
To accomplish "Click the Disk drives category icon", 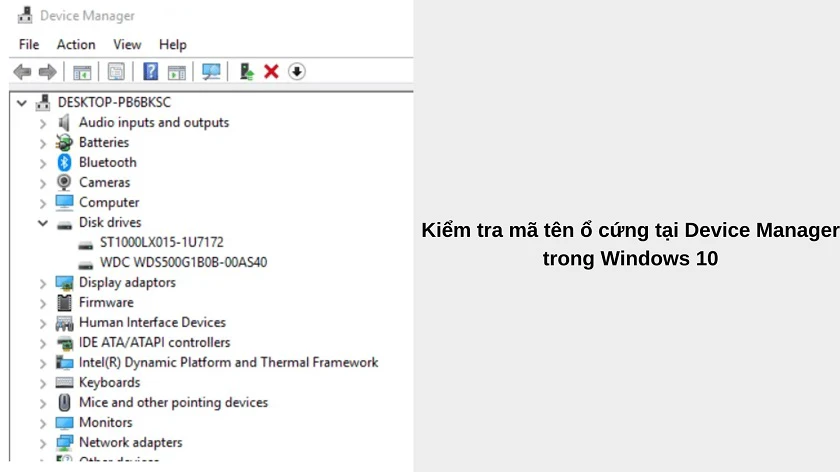I will [64, 226].
